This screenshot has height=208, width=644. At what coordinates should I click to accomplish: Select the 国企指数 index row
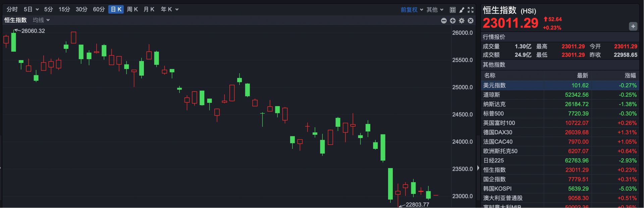[x=560, y=179]
